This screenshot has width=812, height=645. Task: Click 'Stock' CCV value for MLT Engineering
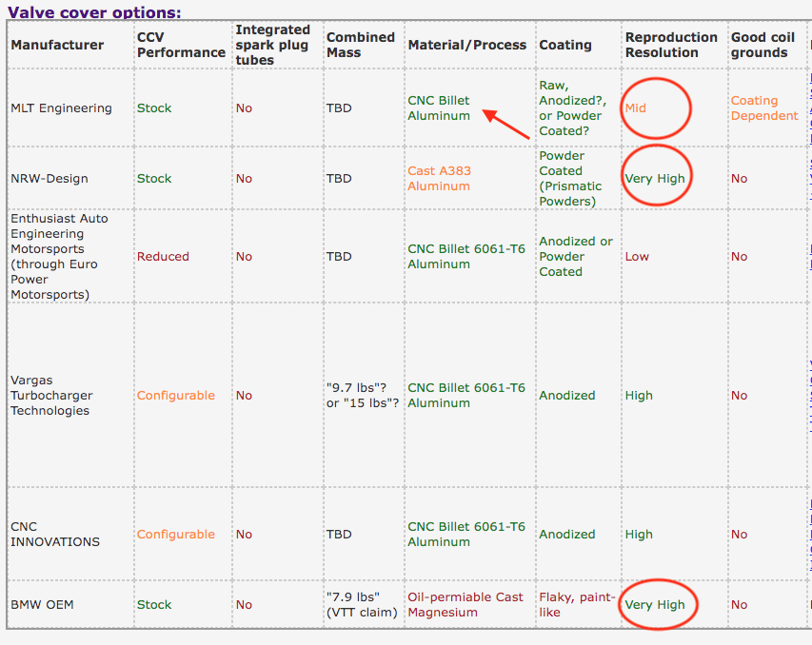pos(154,108)
